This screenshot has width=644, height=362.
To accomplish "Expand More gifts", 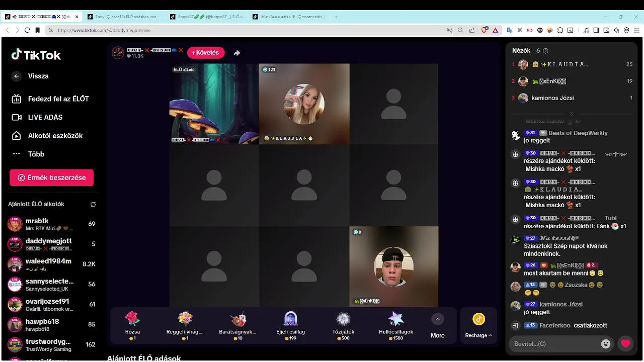I will 437,326.
